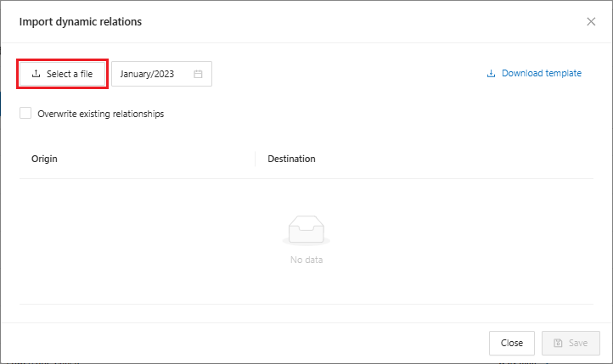Screen dimensions: 613x364
Task: Close the dialog with the X icon
Action: click(x=591, y=21)
